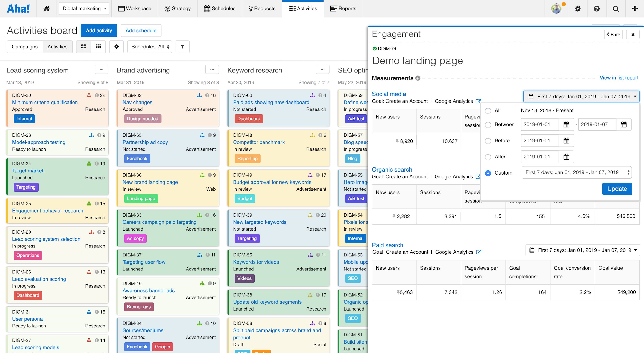The height and width of the screenshot is (353, 644).
Task: Open the Schedules: All dropdown
Action: pos(149,47)
